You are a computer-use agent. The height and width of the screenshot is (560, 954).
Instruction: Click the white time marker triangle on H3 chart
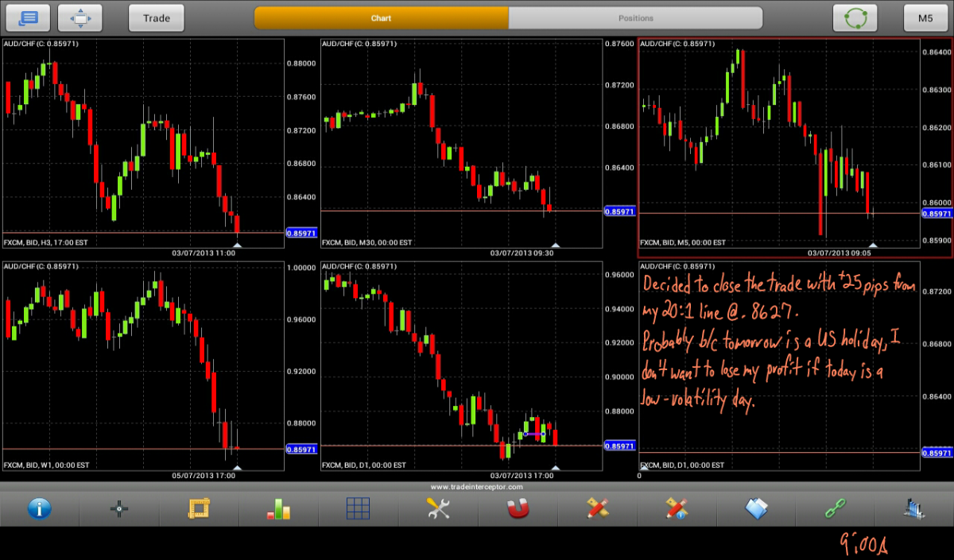tap(237, 245)
